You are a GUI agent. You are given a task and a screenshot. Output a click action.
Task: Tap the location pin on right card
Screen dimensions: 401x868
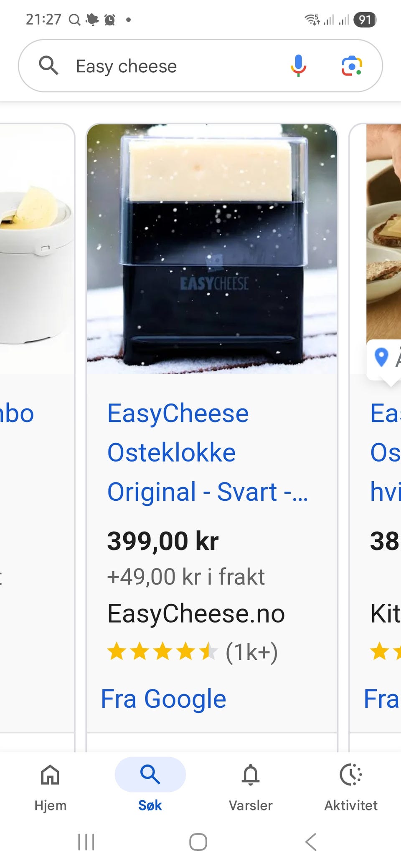(381, 358)
